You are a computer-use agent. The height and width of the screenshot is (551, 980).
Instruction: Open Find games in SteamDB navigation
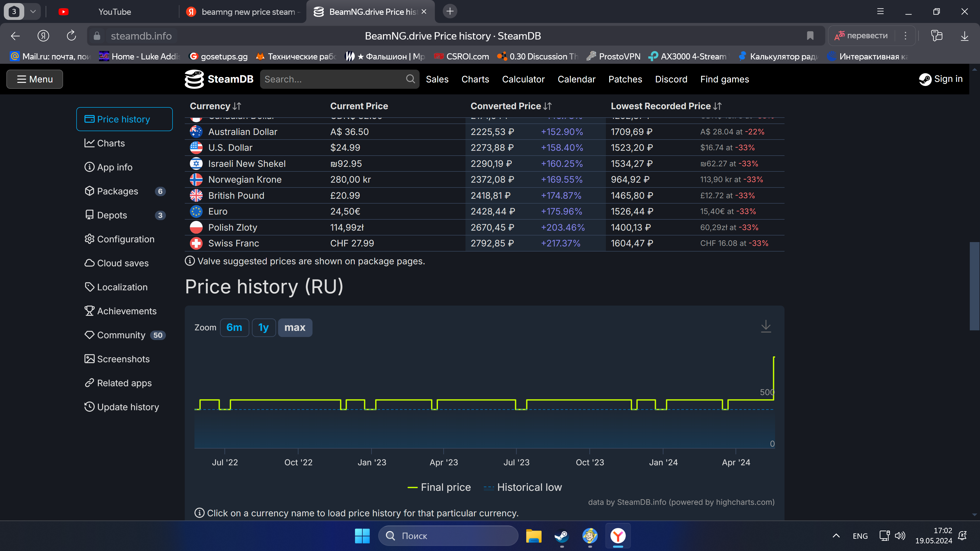pyautogui.click(x=724, y=79)
